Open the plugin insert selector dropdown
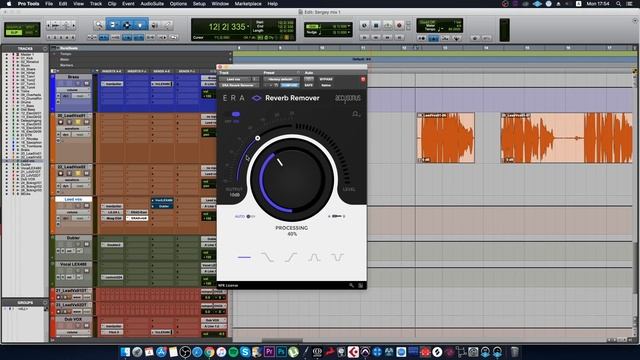 (x=239, y=85)
